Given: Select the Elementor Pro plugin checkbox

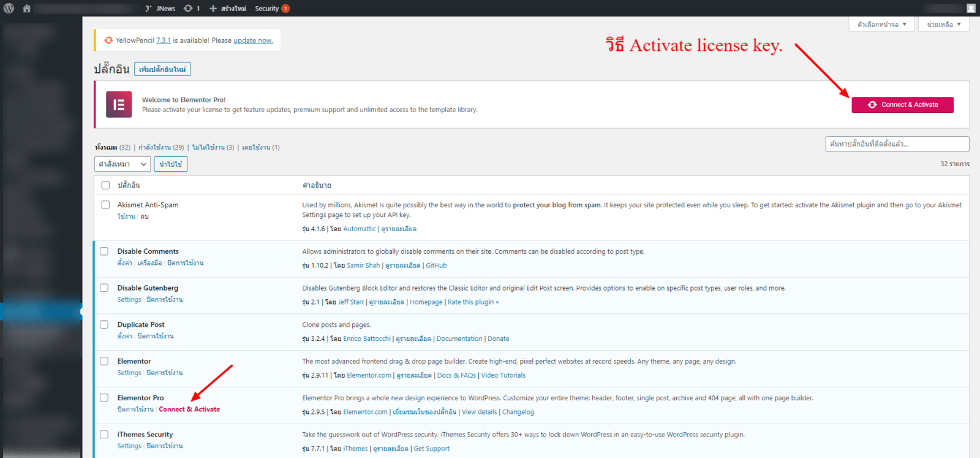Looking at the screenshot, I should pyautogui.click(x=104, y=398).
